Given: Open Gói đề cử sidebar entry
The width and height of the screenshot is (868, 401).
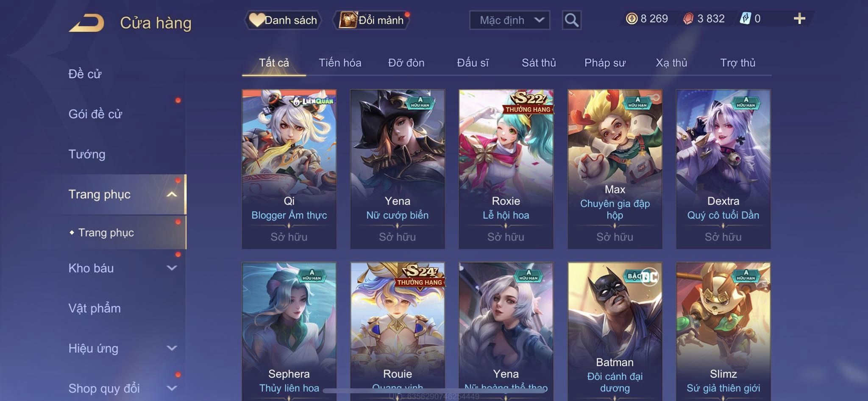Looking at the screenshot, I should click(x=95, y=114).
